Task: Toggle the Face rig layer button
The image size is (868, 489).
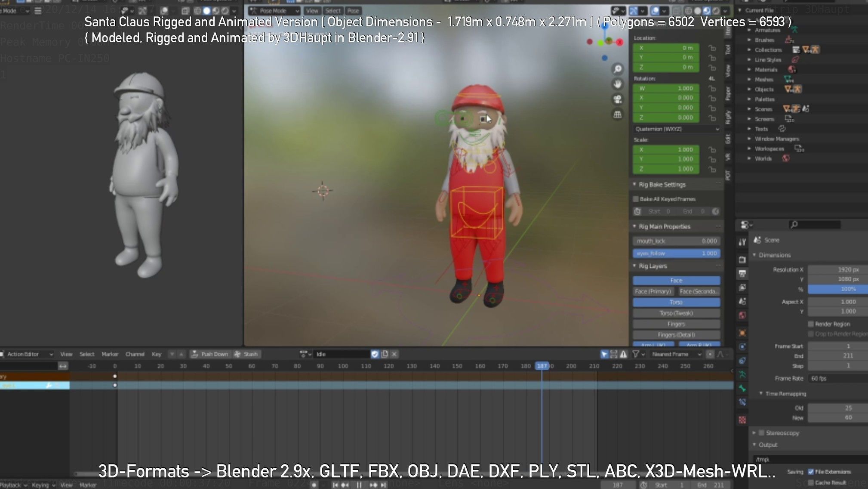Action: pyautogui.click(x=676, y=280)
